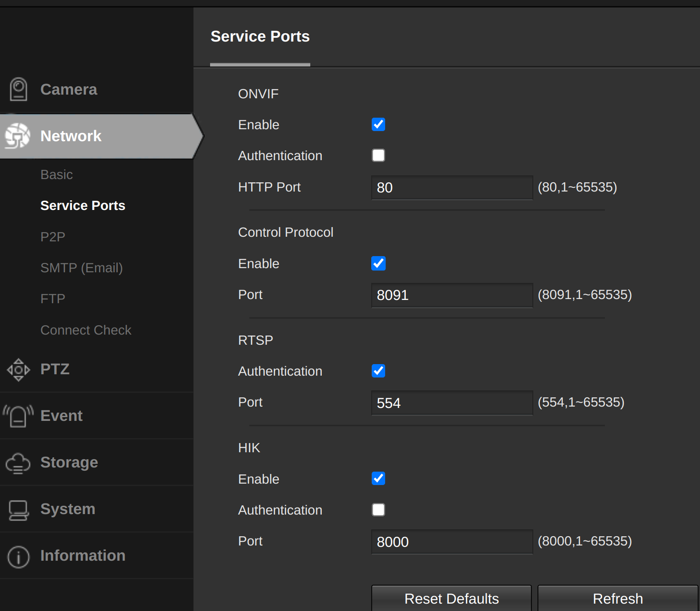Click the Control Protocol section heading
Viewport: 700px width, 611px height.
coord(286,232)
